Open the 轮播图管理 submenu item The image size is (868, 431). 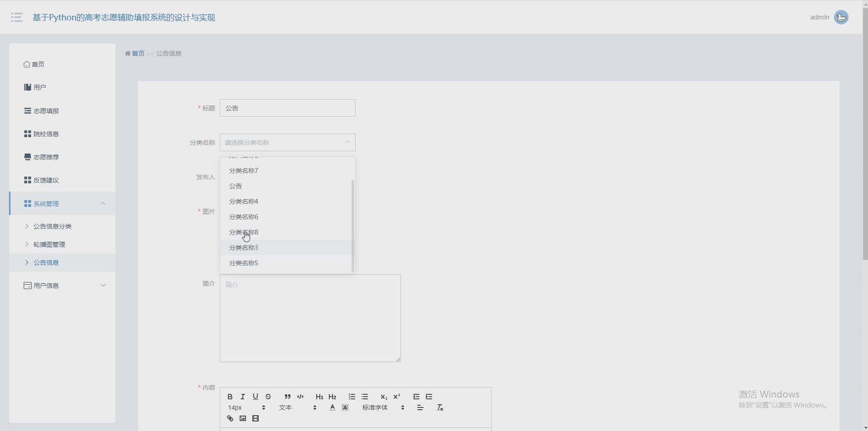(63, 244)
